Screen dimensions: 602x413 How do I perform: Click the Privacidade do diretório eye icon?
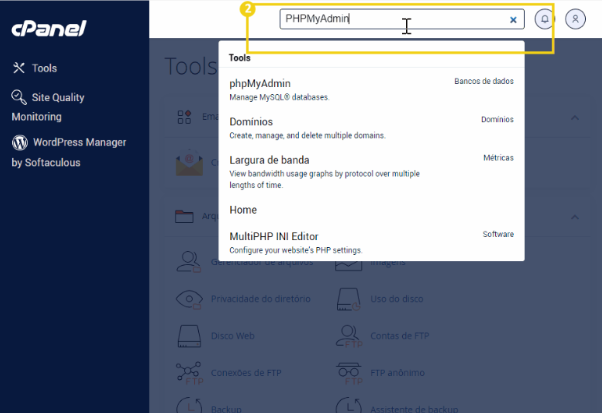pyautogui.click(x=189, y=299)
